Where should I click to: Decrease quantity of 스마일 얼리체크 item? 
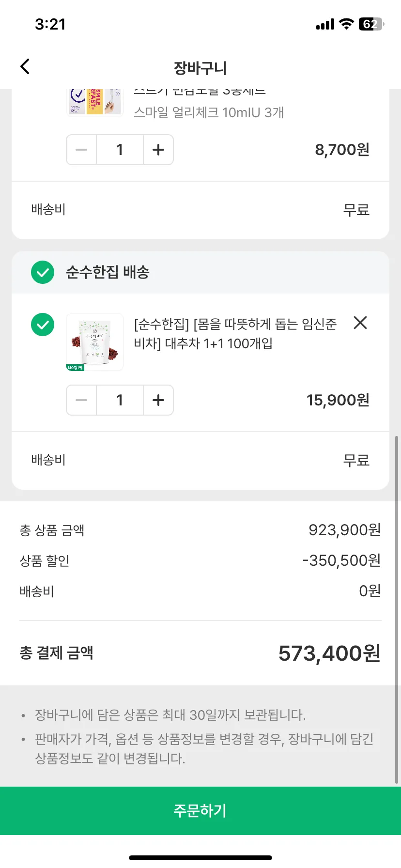pyautogui.click(x=81, y=150)
